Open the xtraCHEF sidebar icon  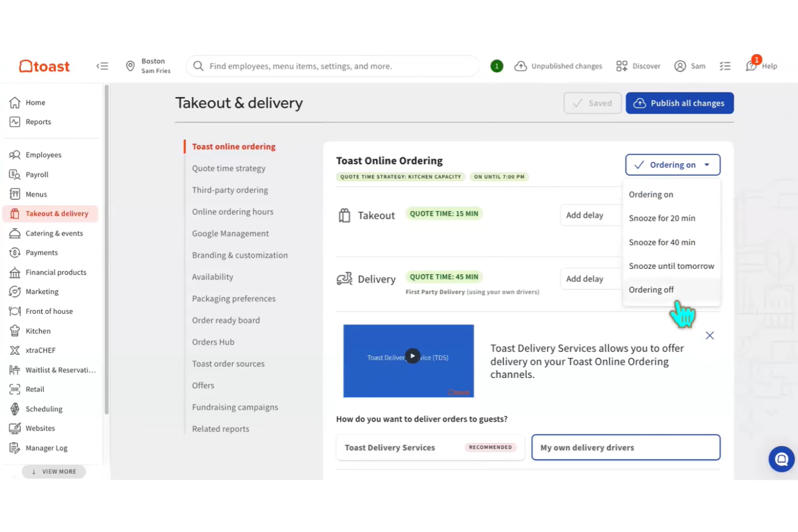[16, 350]
